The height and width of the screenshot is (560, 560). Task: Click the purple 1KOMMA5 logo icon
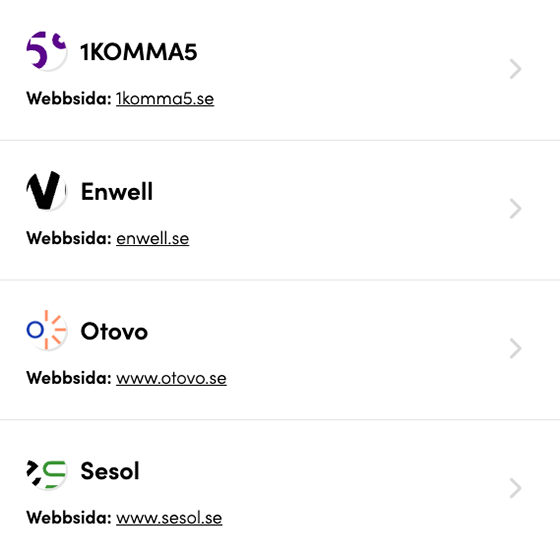point(46,51)
